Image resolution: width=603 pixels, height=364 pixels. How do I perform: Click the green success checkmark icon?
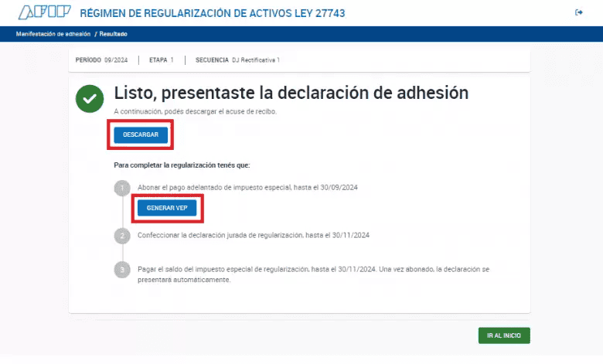(x=90, y=99)
